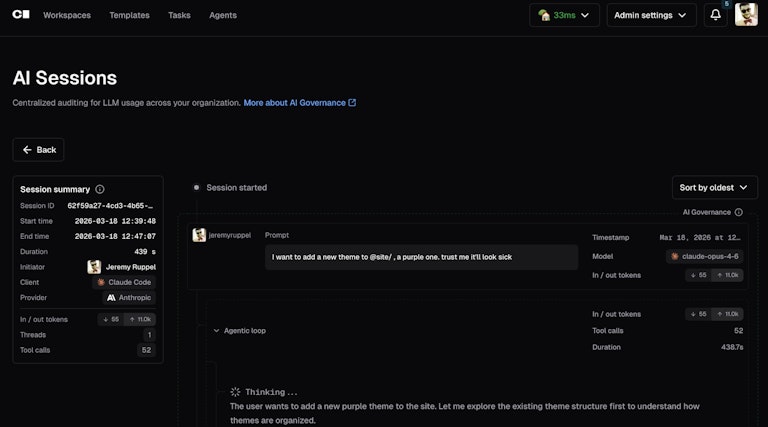Open the Admin settings dropdown
The image size is (768, 427).
coord(651,15)
